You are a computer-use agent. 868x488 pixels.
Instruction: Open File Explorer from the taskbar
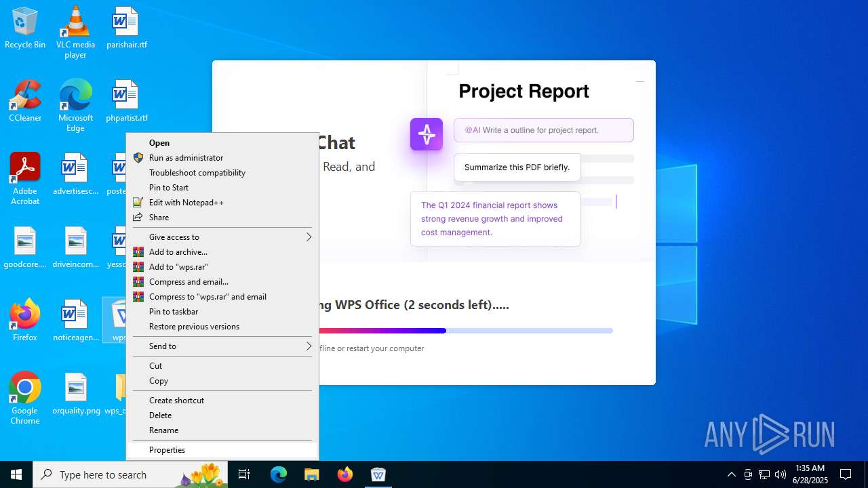click(311, 474)
